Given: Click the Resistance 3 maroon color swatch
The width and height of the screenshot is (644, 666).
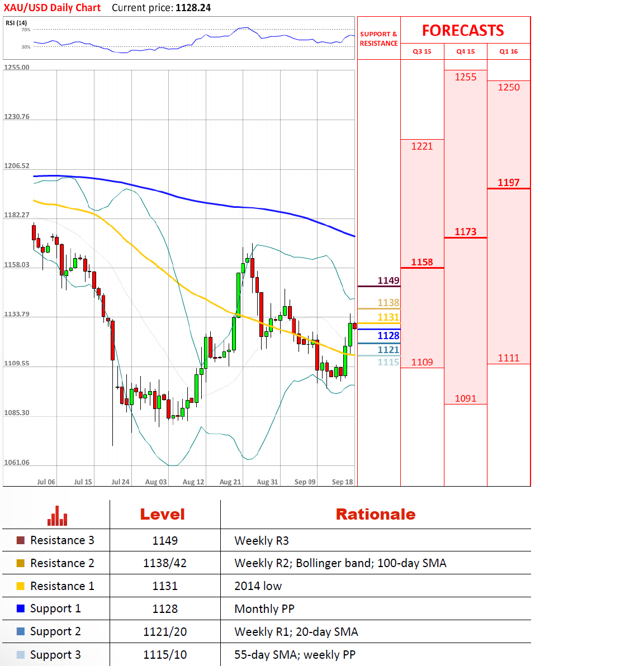Looking at the screenshot, I should [x=20, y=540].
